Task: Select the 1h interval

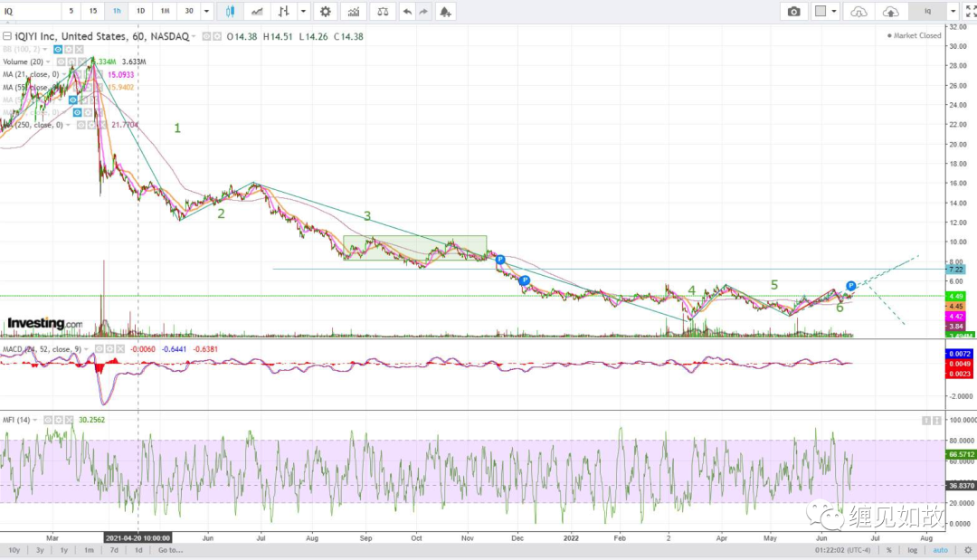Action: (117, 11)
